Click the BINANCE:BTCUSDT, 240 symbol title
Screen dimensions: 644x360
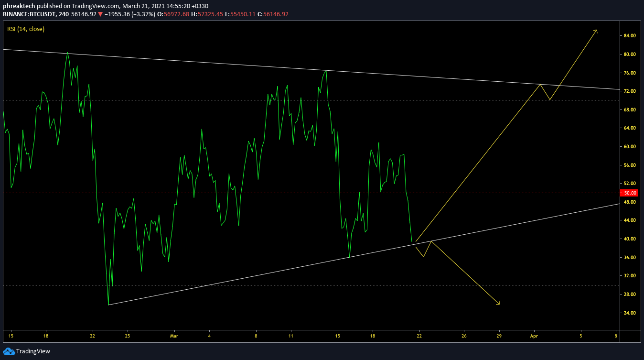click(36, 14)
